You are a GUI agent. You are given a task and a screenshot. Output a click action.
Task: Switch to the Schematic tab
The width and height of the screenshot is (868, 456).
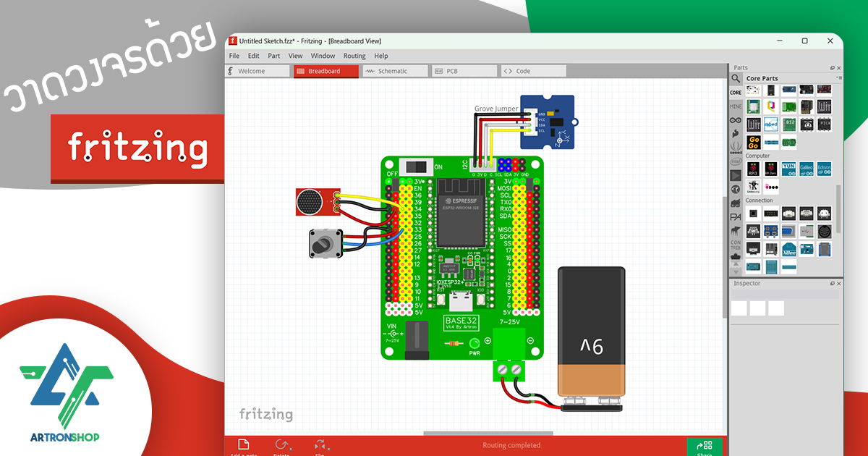(x=395, y=71)
